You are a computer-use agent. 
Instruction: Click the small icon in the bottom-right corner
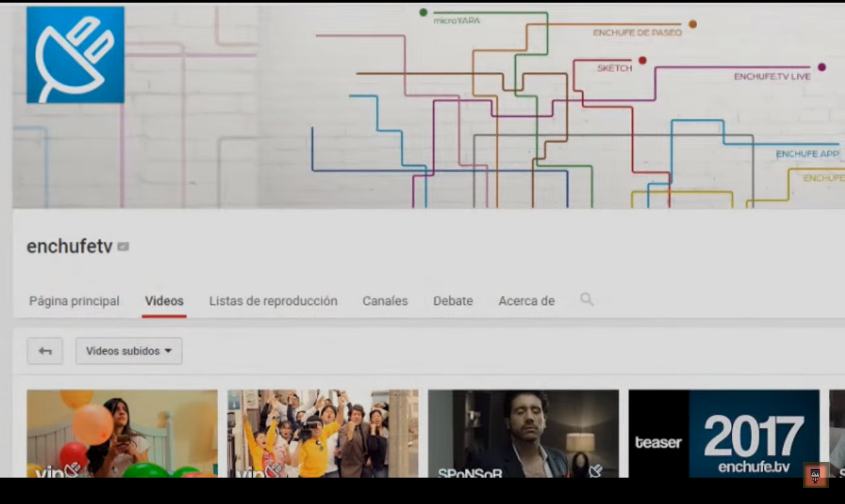point(815,476)
